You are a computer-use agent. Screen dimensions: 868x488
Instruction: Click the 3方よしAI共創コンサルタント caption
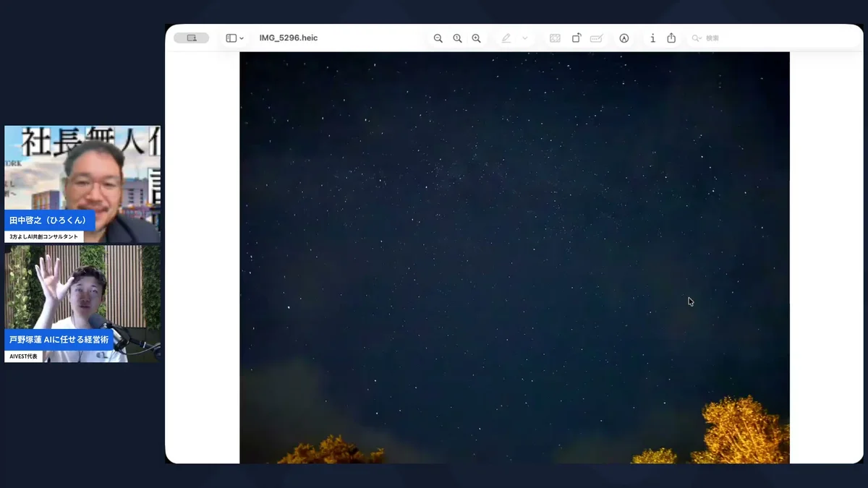click(x=44, y=236)
